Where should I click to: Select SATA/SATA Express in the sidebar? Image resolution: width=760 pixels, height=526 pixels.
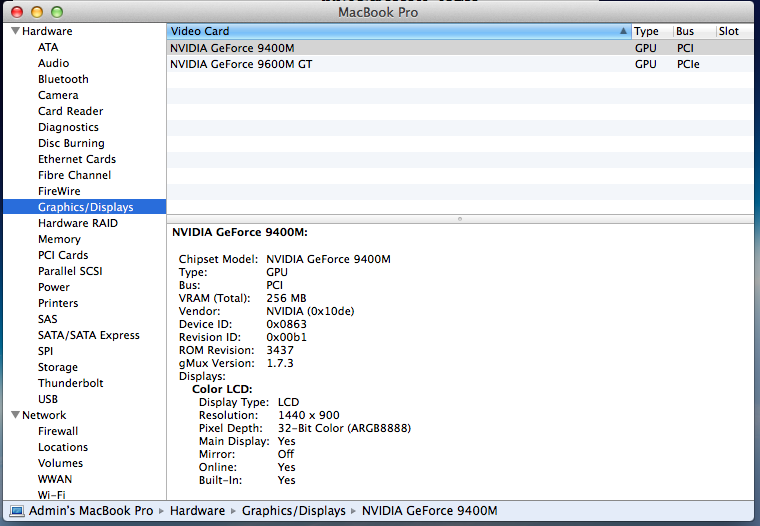(x=88, y=335)
